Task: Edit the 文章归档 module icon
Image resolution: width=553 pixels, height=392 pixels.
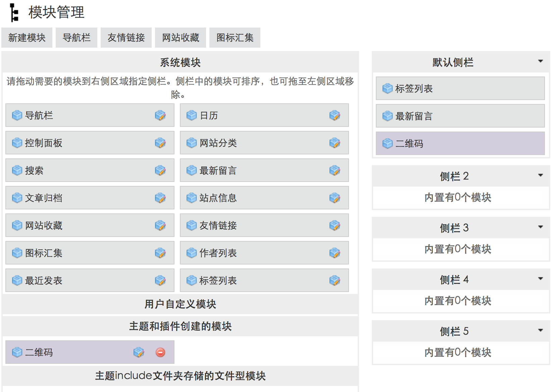Action: pyautogui.click(x=160, y=198)
